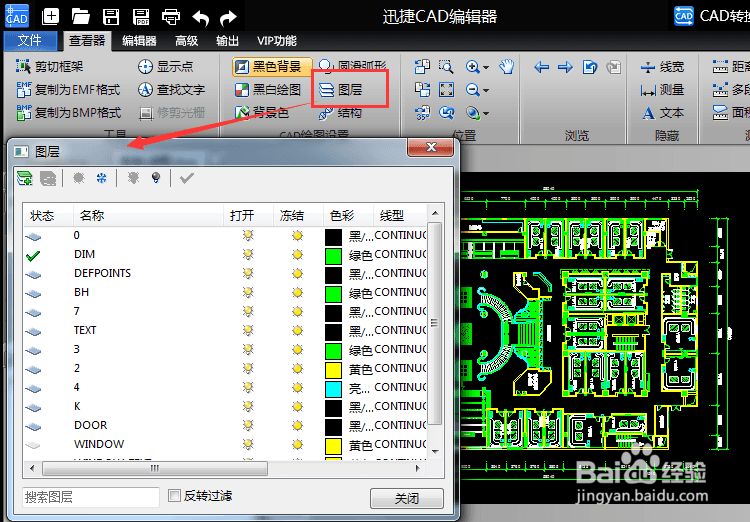
Task: Click the 图层 layers button in ribbon
Action: click(x=341, y=90)
